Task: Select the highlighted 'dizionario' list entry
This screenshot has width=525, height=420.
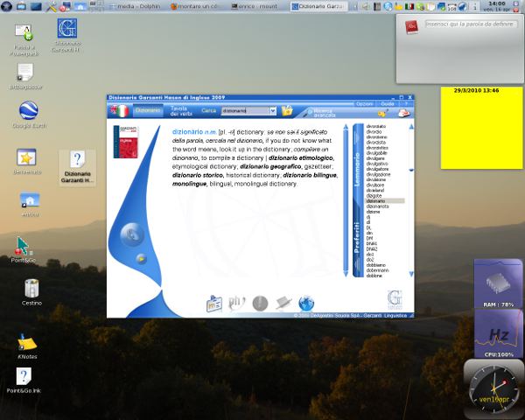Action: tap(384, 201)
